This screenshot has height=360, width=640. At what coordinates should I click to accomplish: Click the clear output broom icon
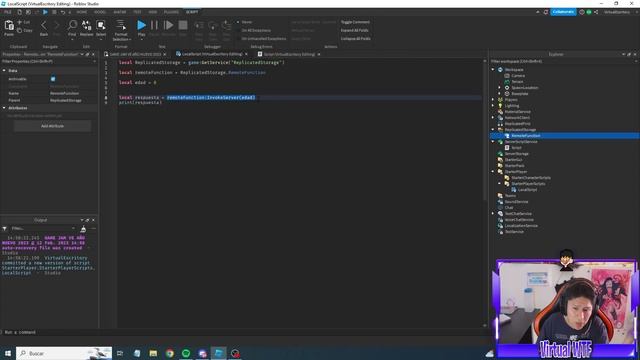click(x=83, y=229)
